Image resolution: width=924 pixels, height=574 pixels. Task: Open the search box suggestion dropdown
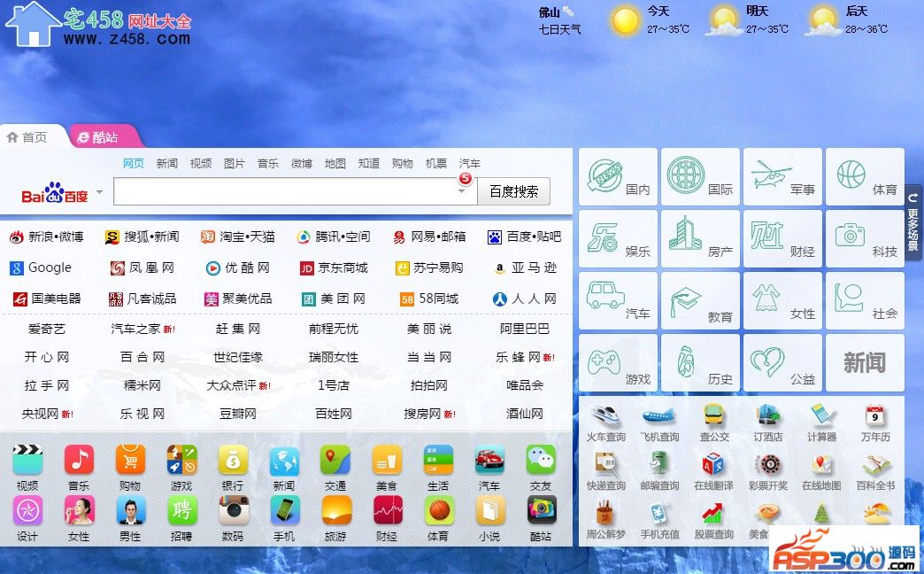(x=461, y=191)
